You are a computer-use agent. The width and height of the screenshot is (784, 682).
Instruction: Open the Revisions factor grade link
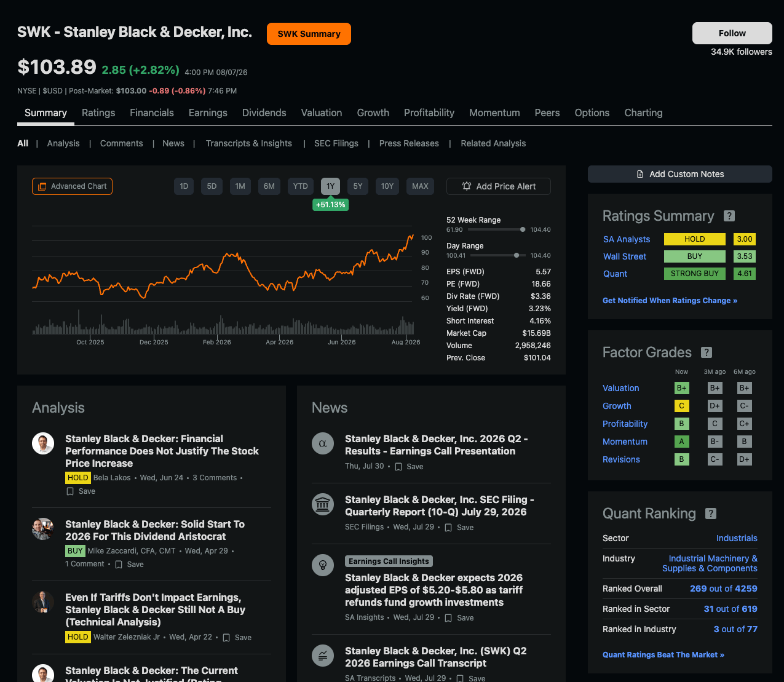[x=621, y=459]
